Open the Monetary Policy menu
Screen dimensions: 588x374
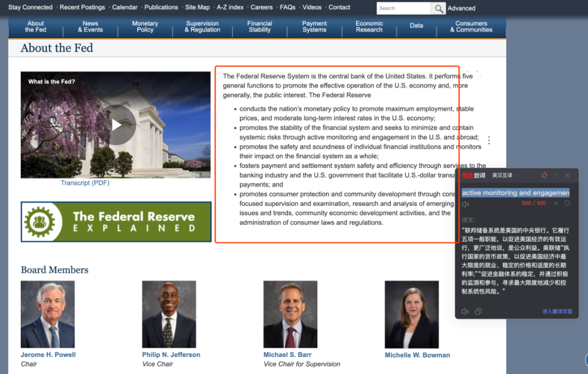coord(145,27)
